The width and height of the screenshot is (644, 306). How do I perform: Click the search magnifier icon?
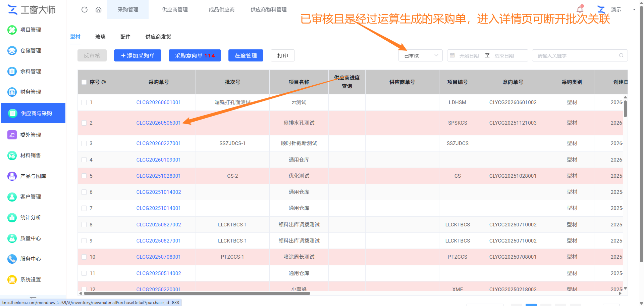click(x=621, y=55)
